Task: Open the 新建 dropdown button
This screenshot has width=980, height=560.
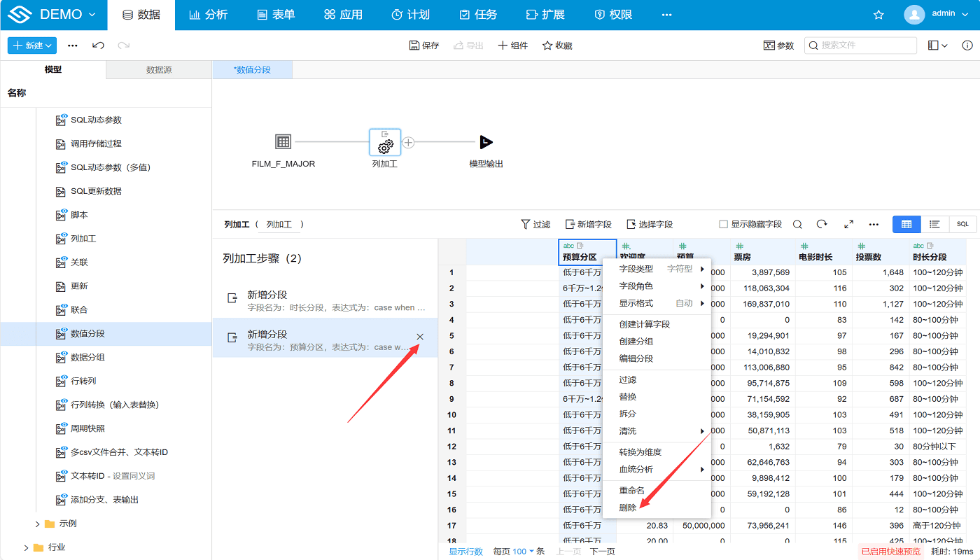Action: [x=32, y=45]
